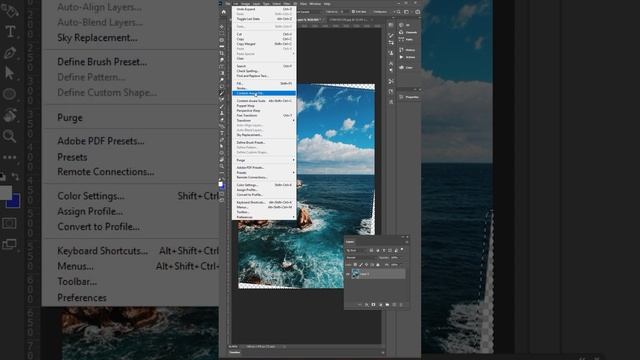Choose Content-Aware Fill highlighted in the small Edit menu
This screenshot has height=360, width=640.
point(264,93)
